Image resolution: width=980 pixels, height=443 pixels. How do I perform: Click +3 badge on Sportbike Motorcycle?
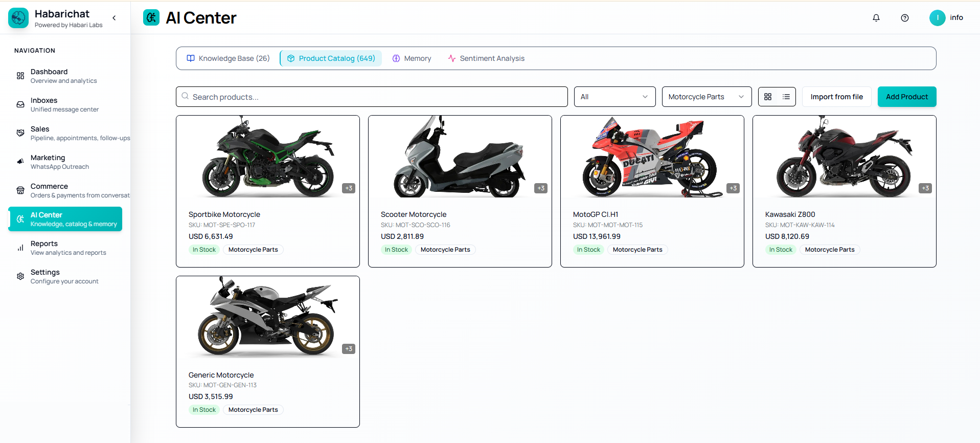pos(349,188)
